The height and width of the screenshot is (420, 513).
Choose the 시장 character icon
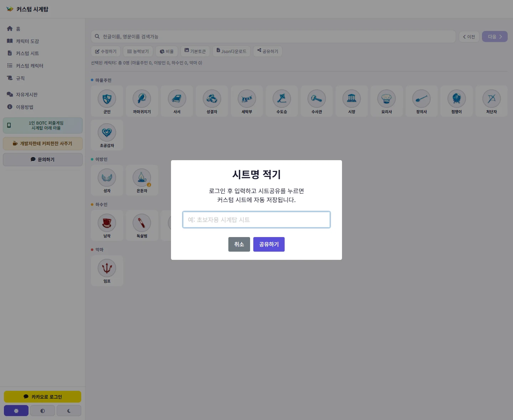pos(351,99)
